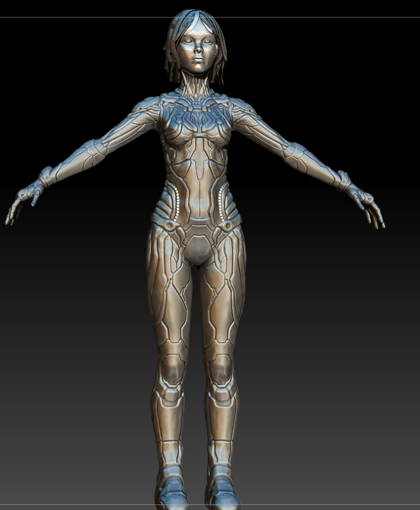This screenshot has height=510, width=420.
Task: Select the left-side thigh armor
Action: pos(168,286)
